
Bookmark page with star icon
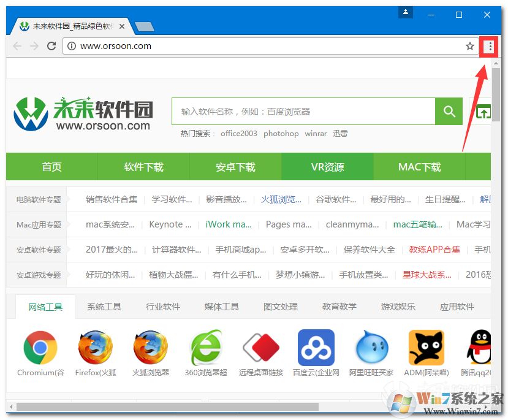click(x=470, y=47)
